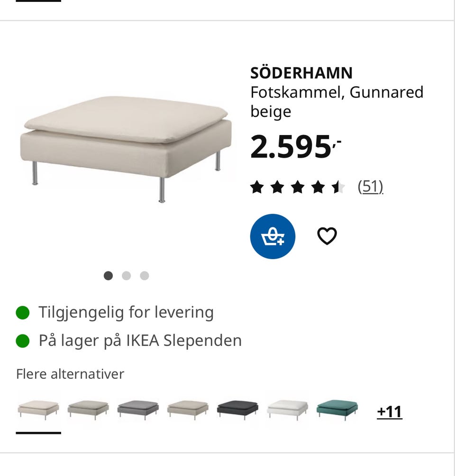Select the dark gray footstool variant
Image resolution: width=455 pixels, height=476 pixels.
(138, 409)
